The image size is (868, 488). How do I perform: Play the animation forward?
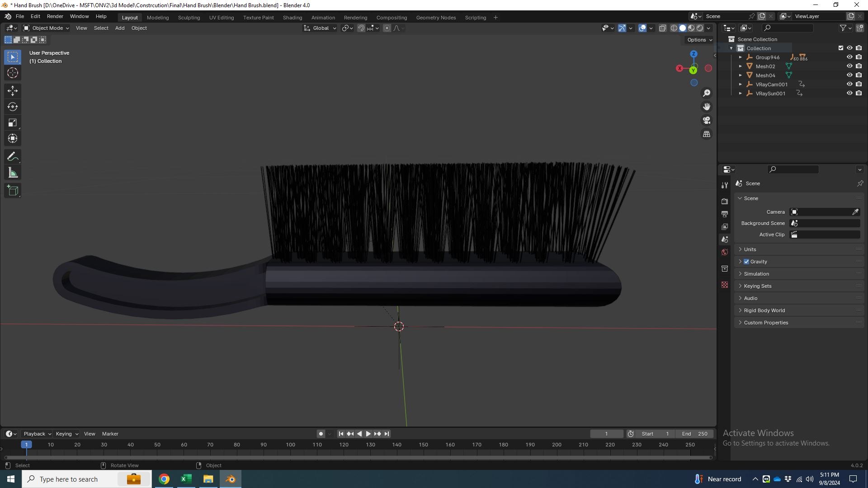coord(368,434)
